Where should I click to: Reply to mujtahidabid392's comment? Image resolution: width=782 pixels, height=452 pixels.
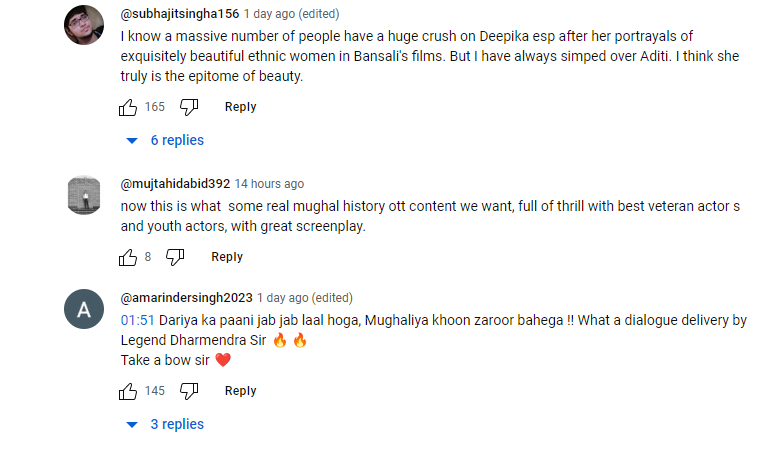click(x=227, y=257)
